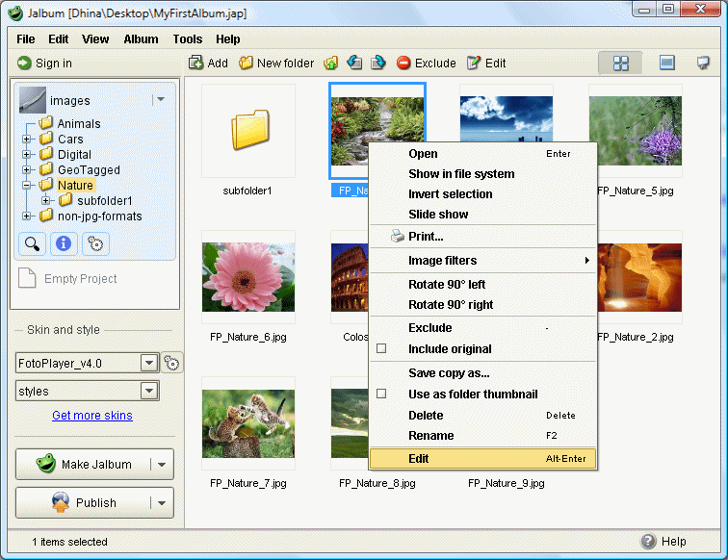This screenshot has width=728, height=560.
Task: Click the Empty Project document icon
Action: pyautogui.click(x=27, y=278)
